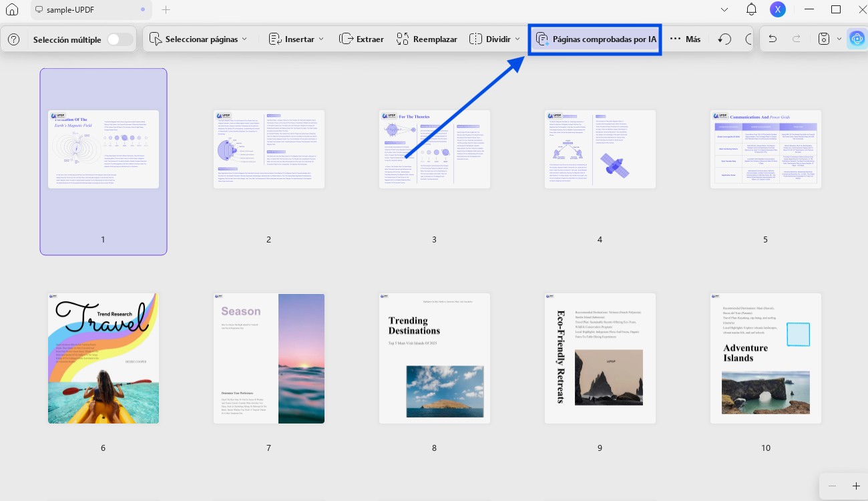Click the save icon in toolbar
This screenshot has width=868, height=501.
[824, 39]
